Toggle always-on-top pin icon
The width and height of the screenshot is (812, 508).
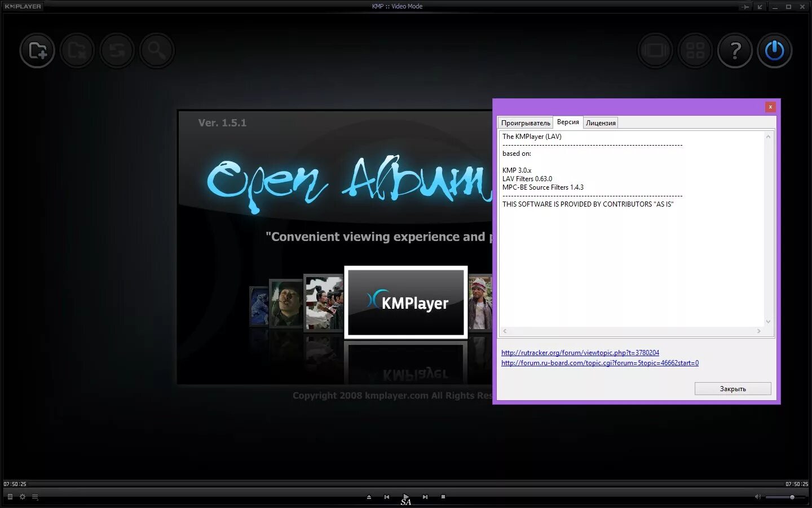[x=745, y=7]
